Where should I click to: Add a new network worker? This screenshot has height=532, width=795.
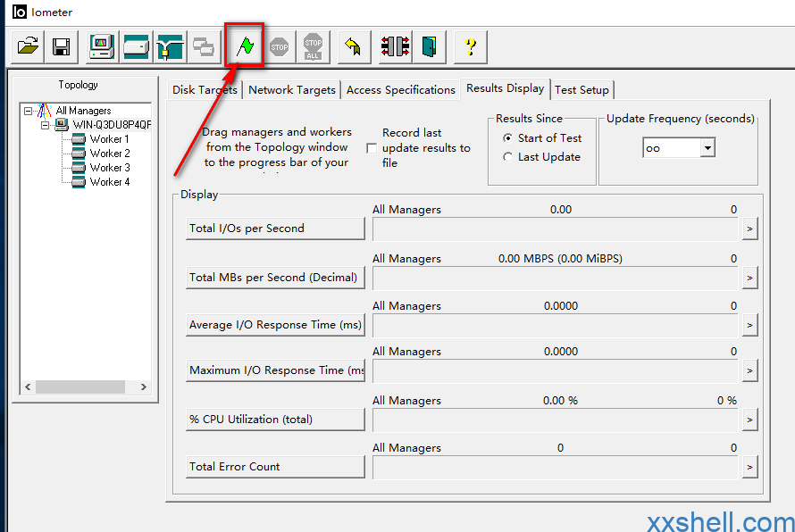[x=169, y=46]
